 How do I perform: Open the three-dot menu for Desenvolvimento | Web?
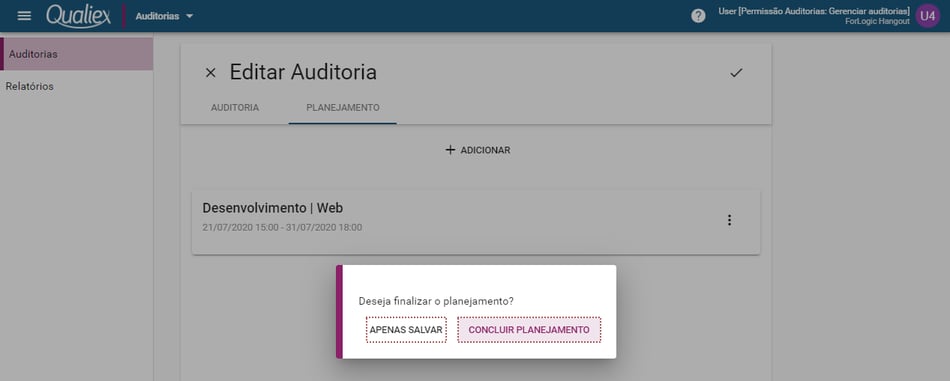coord(729,220)
